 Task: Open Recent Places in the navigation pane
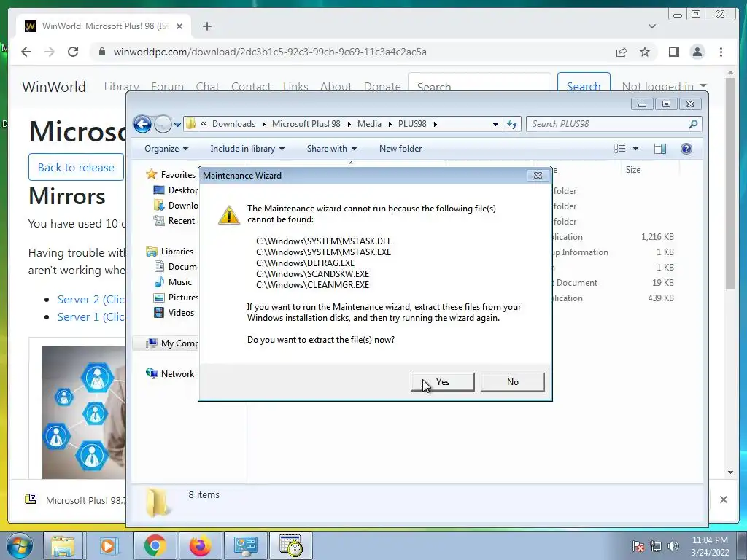[x=174, y=220]
